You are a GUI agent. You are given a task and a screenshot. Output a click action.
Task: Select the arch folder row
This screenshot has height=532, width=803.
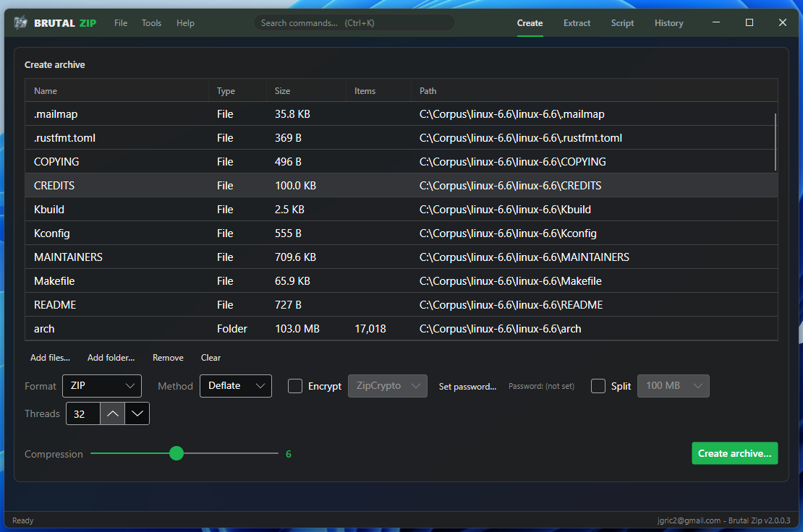(401, 328)
